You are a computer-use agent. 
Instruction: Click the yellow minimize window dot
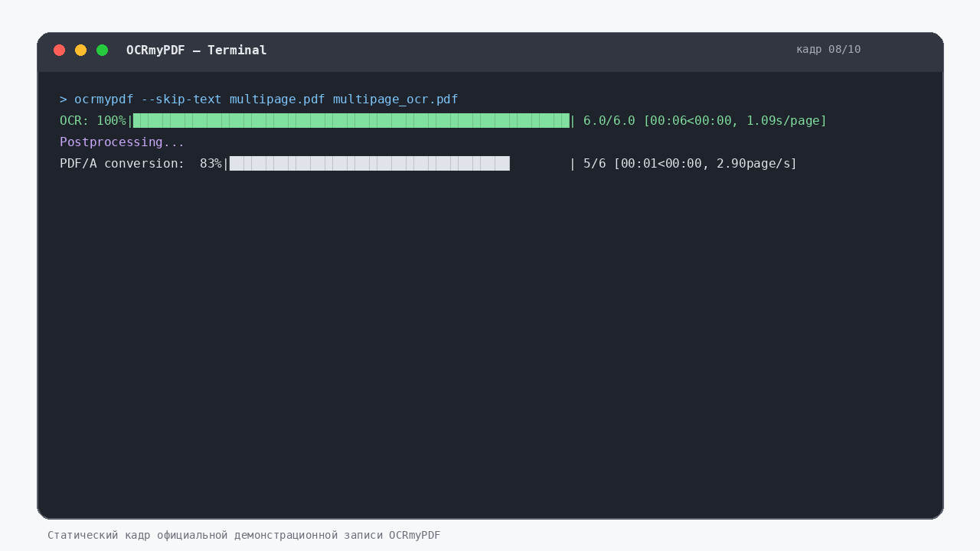(80, 51)
